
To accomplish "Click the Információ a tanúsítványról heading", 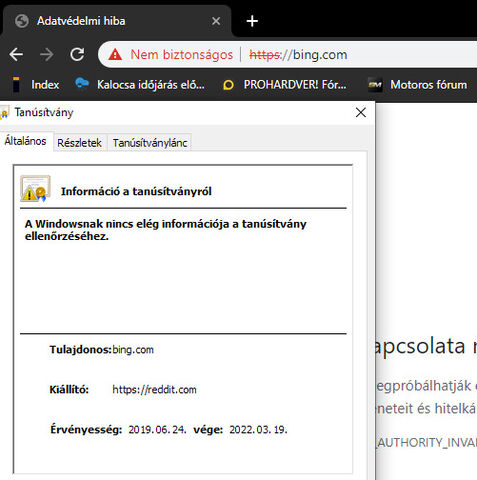I will pos(136,191).
